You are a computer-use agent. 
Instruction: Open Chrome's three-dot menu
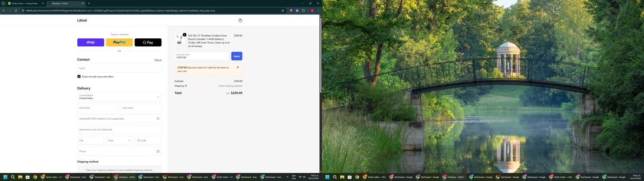tap(318, 11)
